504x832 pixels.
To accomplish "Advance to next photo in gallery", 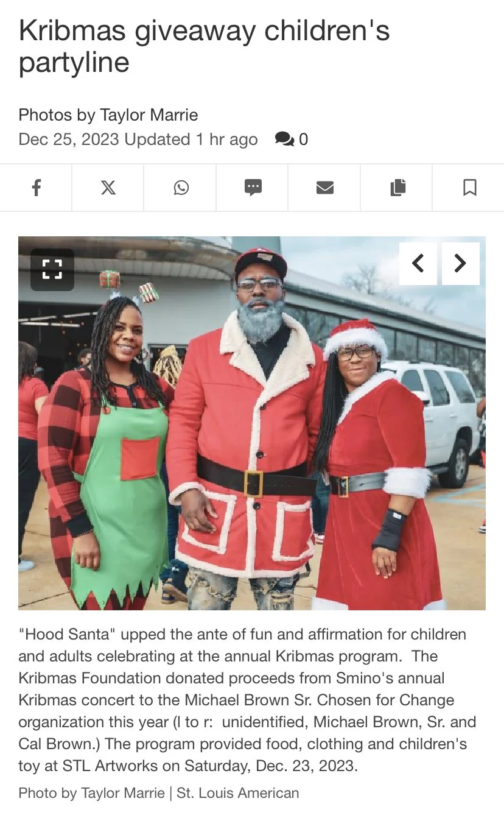I will (460, 263).
